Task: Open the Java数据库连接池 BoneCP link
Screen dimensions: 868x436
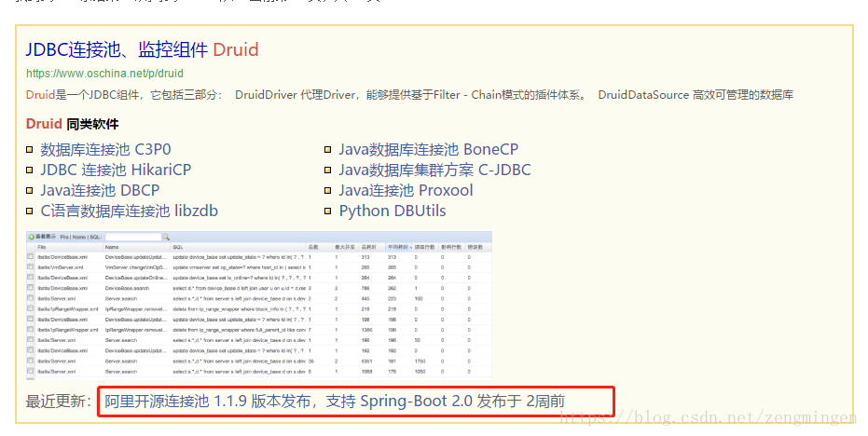Action: click(429, 149)
